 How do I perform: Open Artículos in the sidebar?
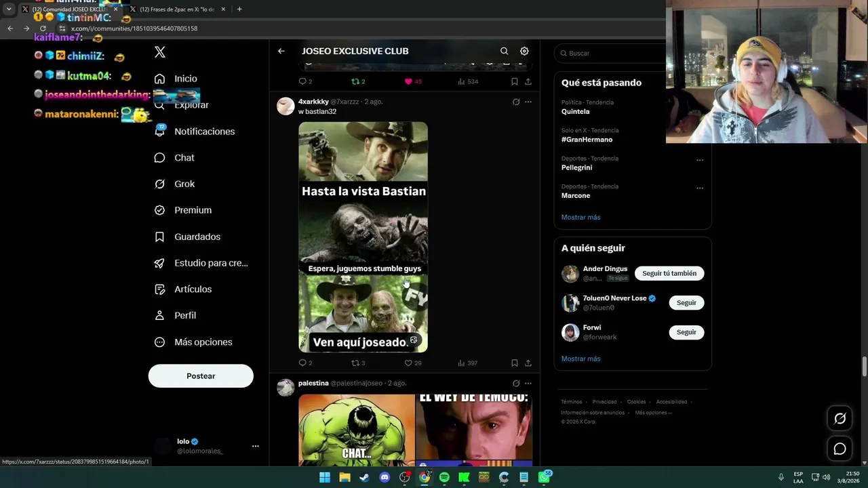[x=183, y=289]
